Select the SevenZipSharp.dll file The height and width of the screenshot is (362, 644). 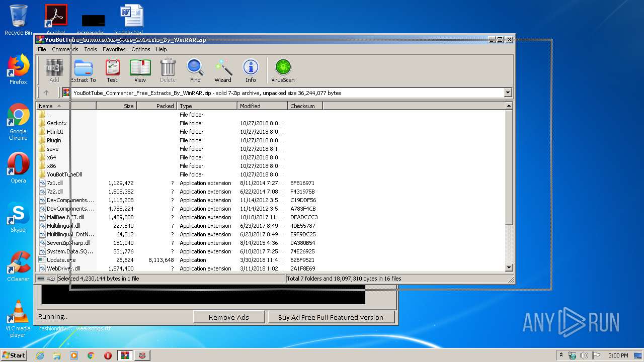tap(68, 243)
